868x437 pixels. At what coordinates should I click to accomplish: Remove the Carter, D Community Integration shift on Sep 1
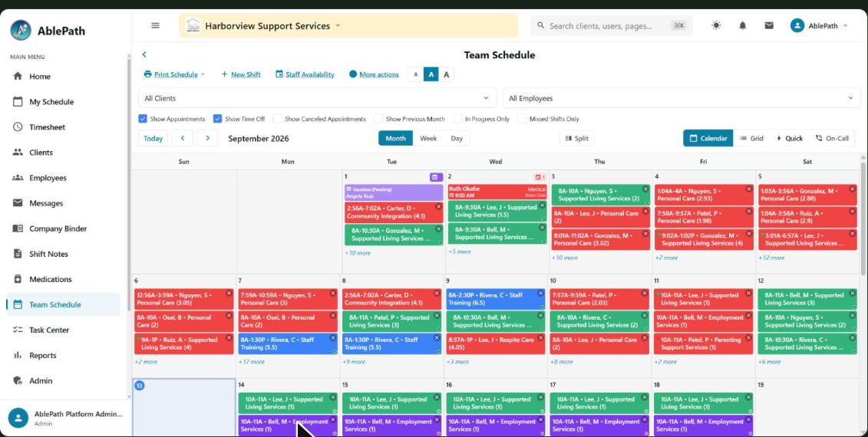click(x=438, y=206)
